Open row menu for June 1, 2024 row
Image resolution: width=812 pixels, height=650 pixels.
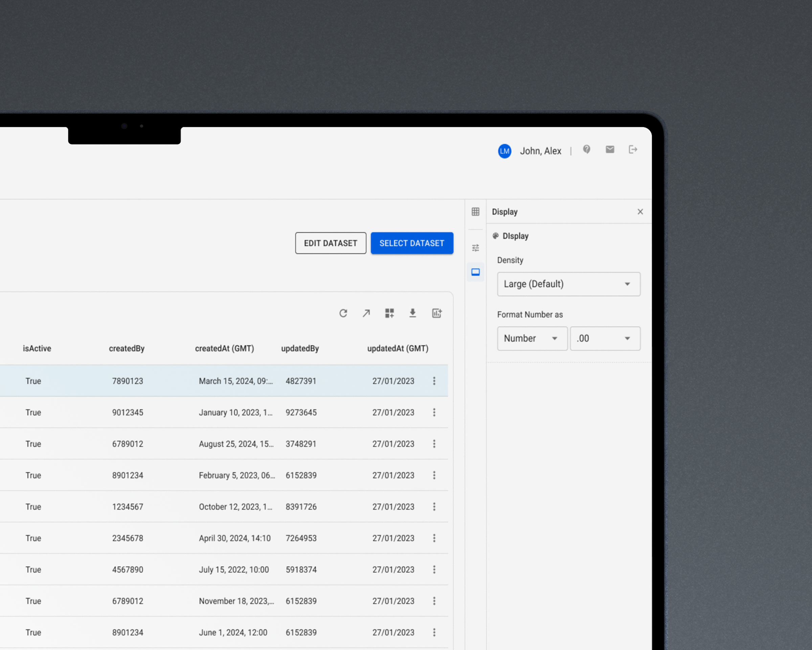click(434, 633)
